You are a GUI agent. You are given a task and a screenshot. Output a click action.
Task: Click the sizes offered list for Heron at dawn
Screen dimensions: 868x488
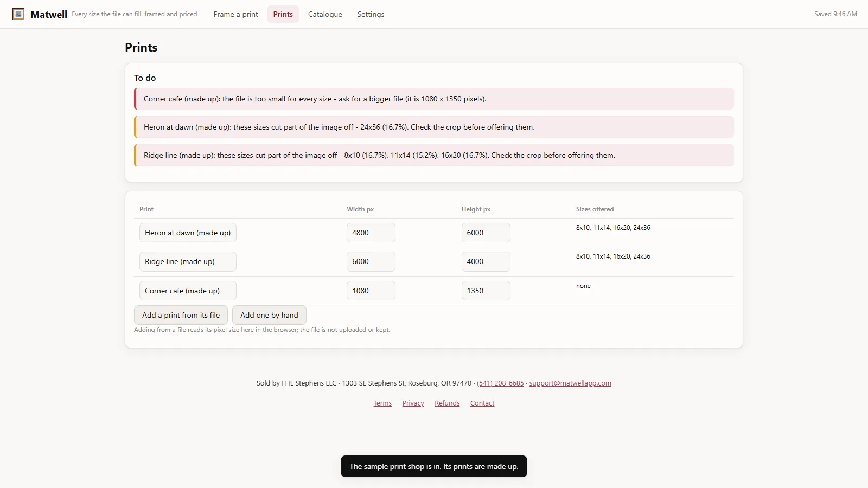tap(613, 228)
